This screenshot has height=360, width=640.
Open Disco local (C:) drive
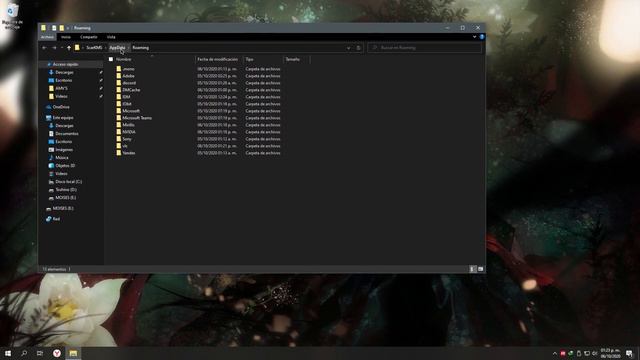68,182
